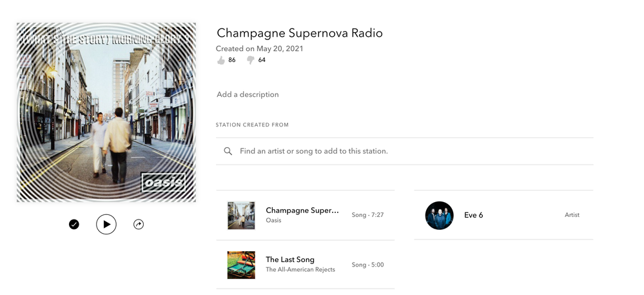Viewport: 644px width, 295px height.
Task: Click the thumbs down icon
Action: click(251, 61)
